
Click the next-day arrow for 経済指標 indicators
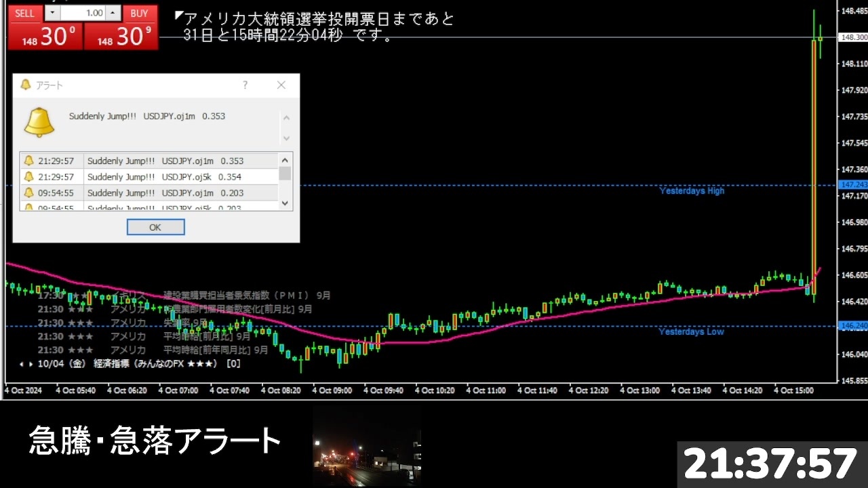pyautogui.click(x=30, y=364)
